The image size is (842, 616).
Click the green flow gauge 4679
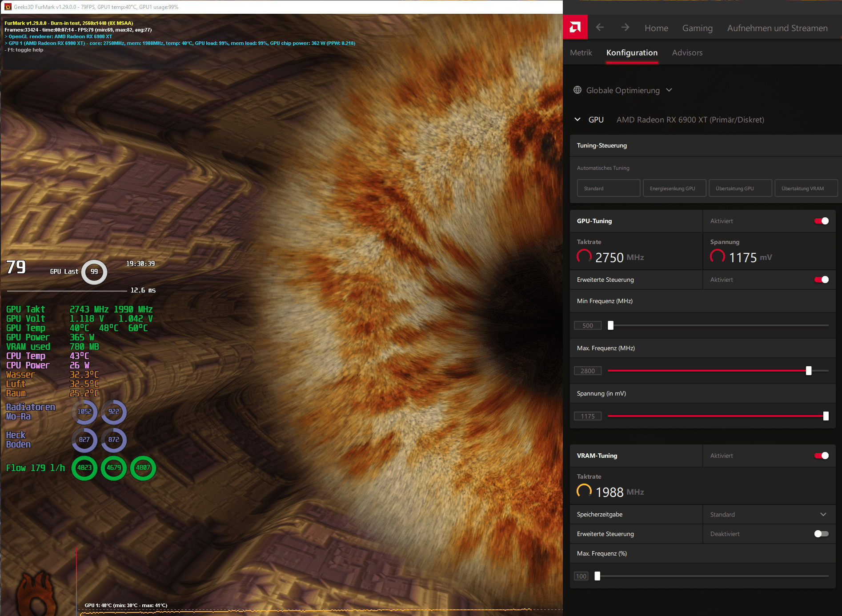pyautogui.click(x=114, y=468)
